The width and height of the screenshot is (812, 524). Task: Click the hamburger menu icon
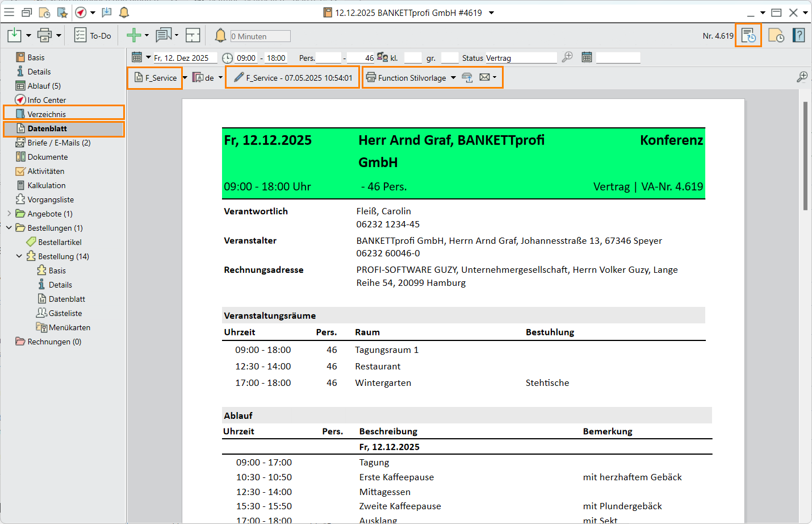pyautogui.click(x=9, y=13)
